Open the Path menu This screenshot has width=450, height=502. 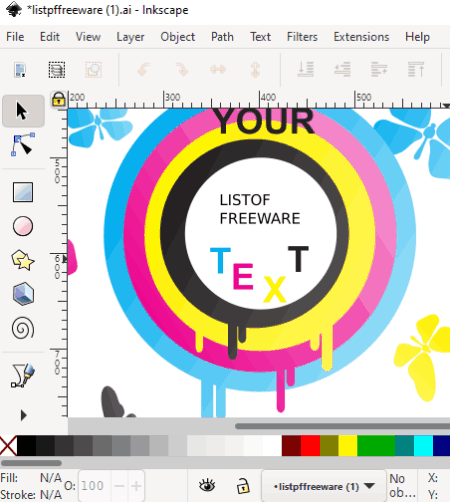(x=222, y=37)
